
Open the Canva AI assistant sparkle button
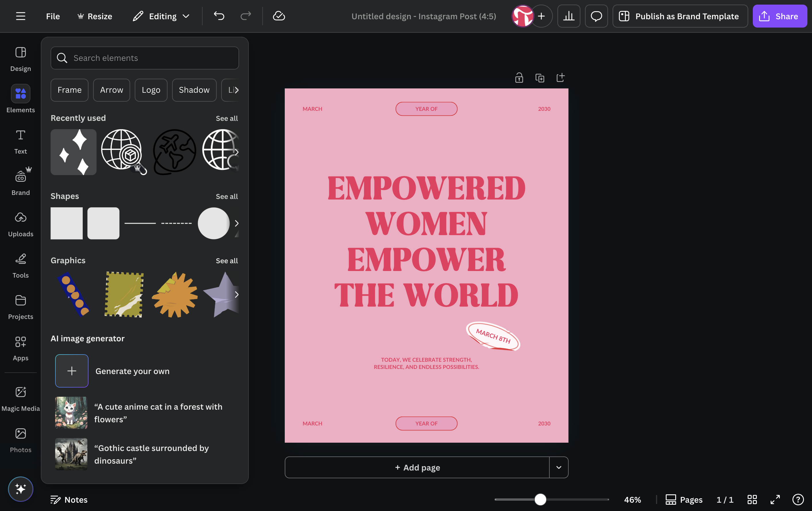point(21,489)
